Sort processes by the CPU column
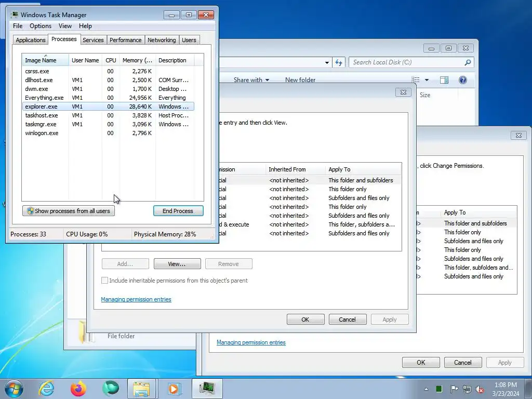532x399 pixels. click(111, 60)
